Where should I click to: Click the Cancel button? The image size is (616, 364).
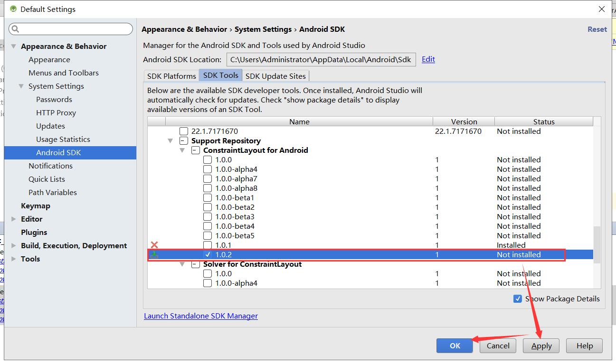498,345
